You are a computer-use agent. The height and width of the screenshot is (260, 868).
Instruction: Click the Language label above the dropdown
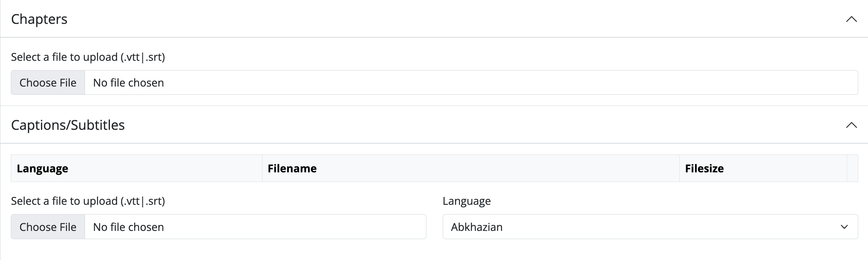pyautogui.click(x=467, y=201)
